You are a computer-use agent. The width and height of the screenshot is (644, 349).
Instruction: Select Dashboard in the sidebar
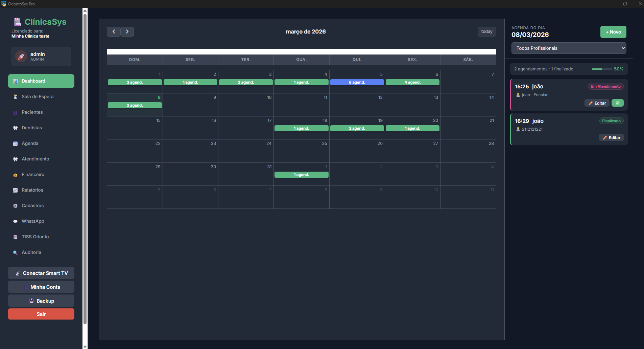[x=41, y=81]
